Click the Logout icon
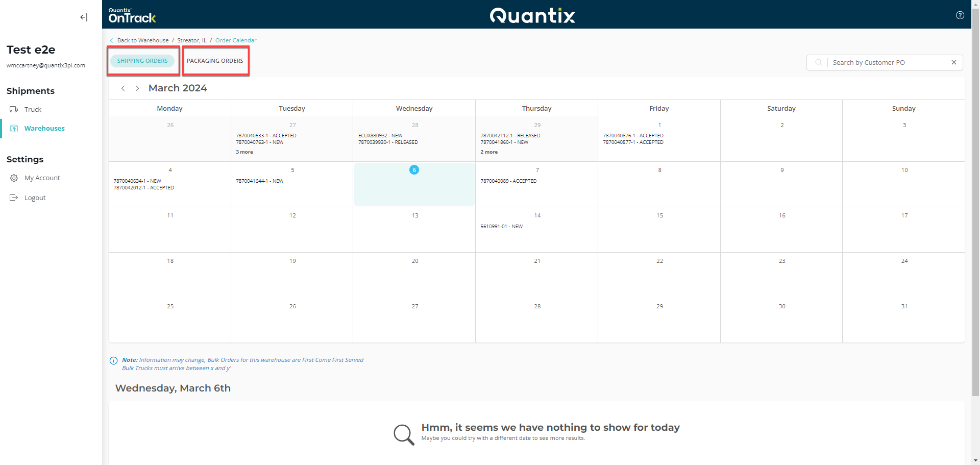The image size is (980, 465). [x=14, y=198]
